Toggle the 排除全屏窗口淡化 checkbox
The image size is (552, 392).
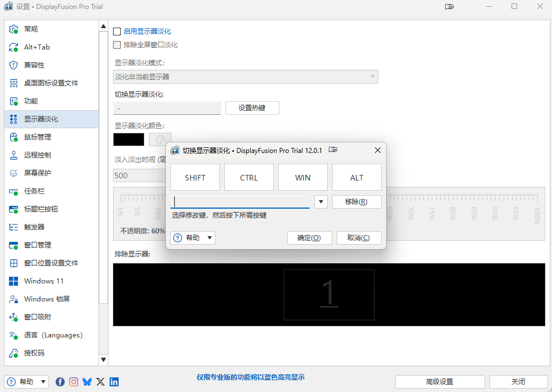tap(117, 45)
